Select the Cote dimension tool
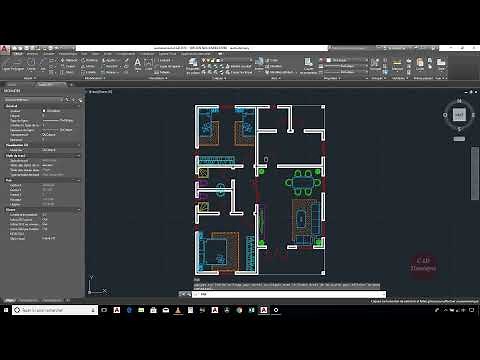 coord(149,64)
